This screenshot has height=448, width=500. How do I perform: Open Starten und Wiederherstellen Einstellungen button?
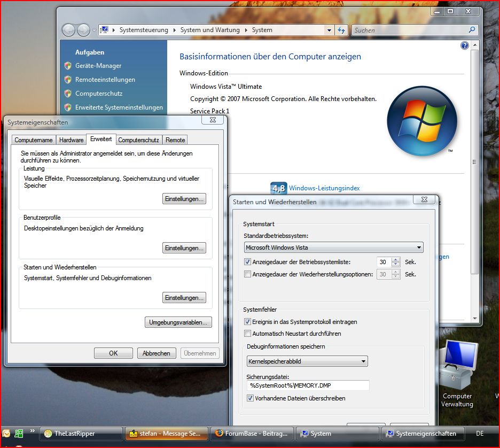tap(184, 298)
